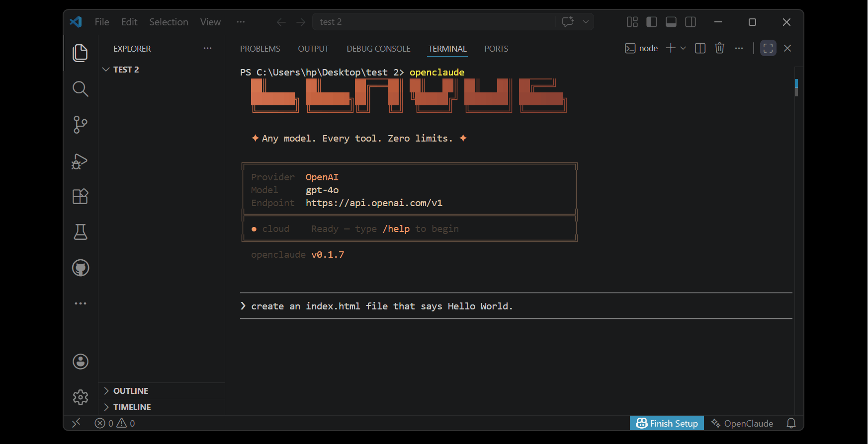Split the terminal panel
The height and width of the screenshot is (444, 868).
[x=700, y=48]
